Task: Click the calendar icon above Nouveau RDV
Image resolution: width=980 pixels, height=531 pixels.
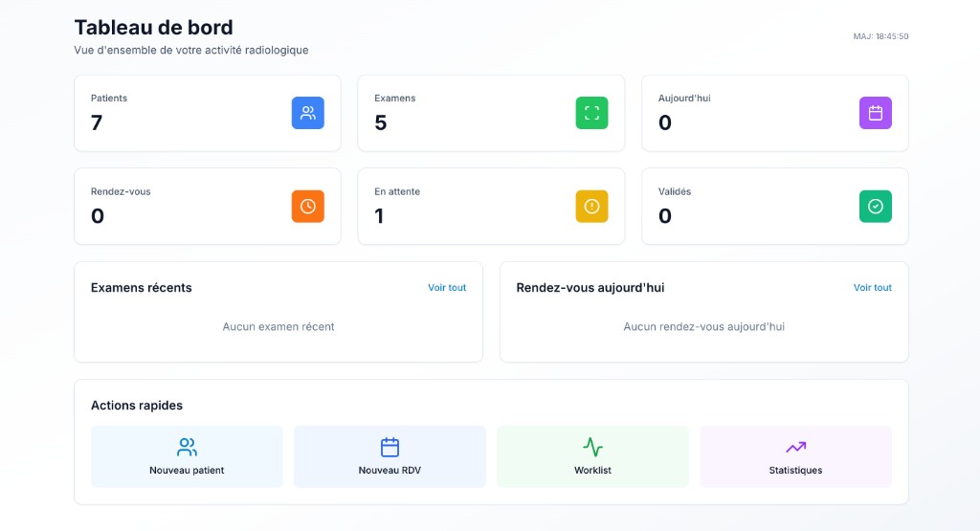Action: pos(390,448)
